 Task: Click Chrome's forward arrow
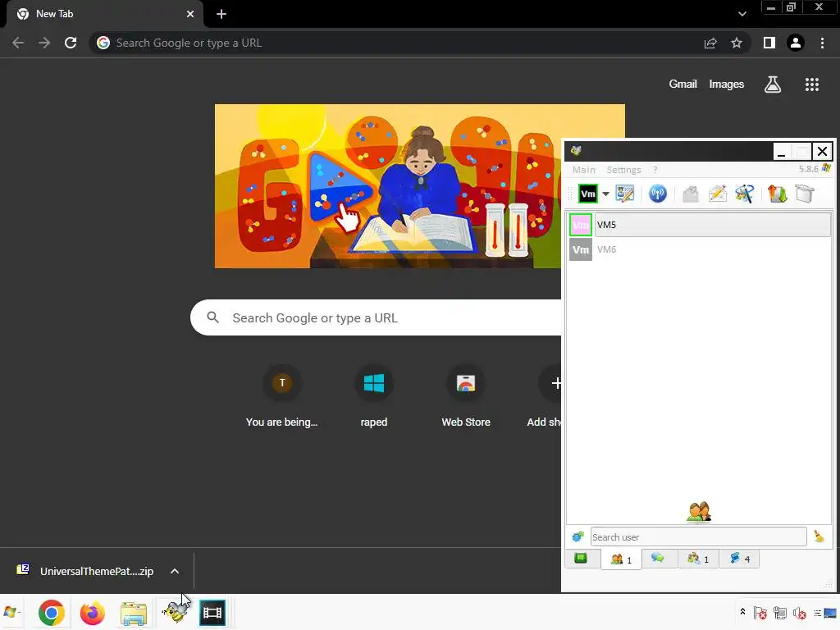tap(44, 43)
